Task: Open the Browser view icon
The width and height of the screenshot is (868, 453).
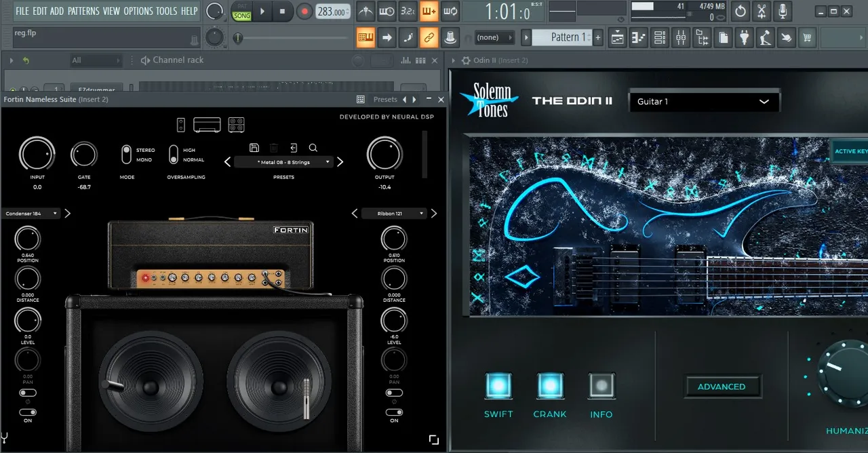Action: click(x=702, y=37)
